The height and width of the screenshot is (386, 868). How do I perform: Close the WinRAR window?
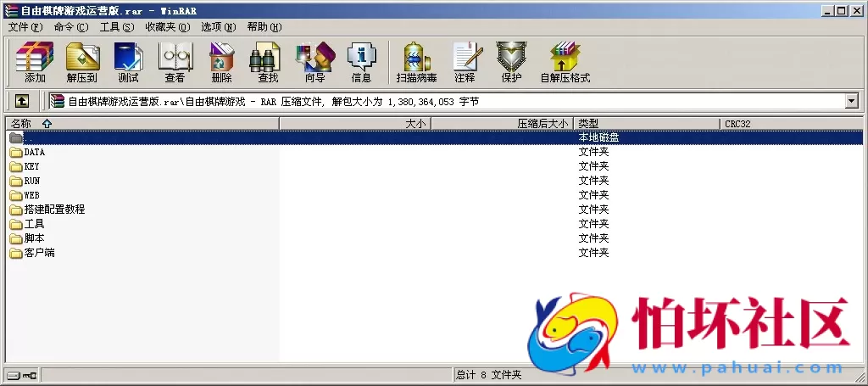(856, 10)
